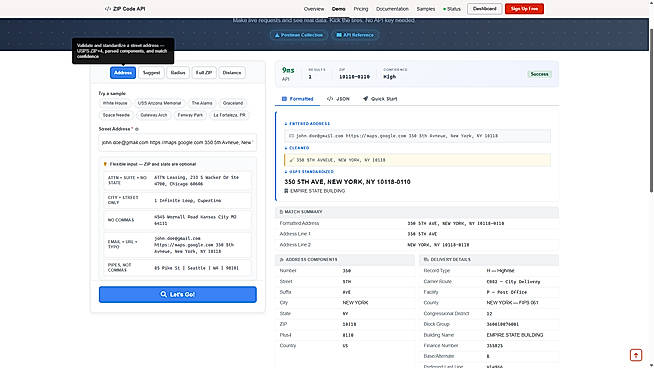654x368 pixels.
Task: Click the Let's Go! submit button
Action: [178, 295]
